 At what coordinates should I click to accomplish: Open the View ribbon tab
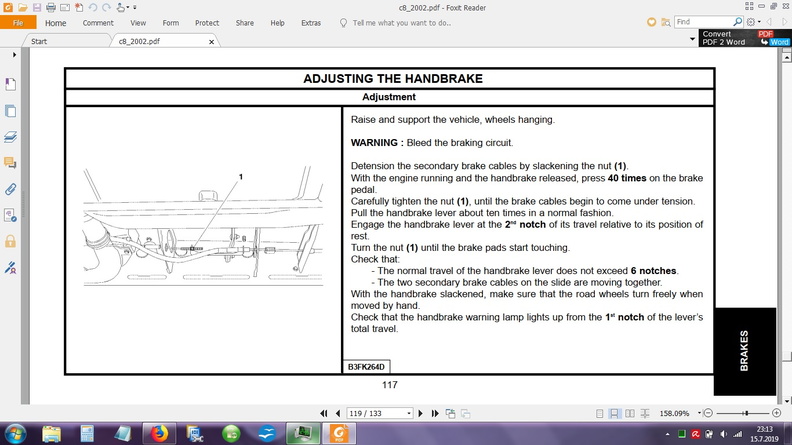point(138,23)
